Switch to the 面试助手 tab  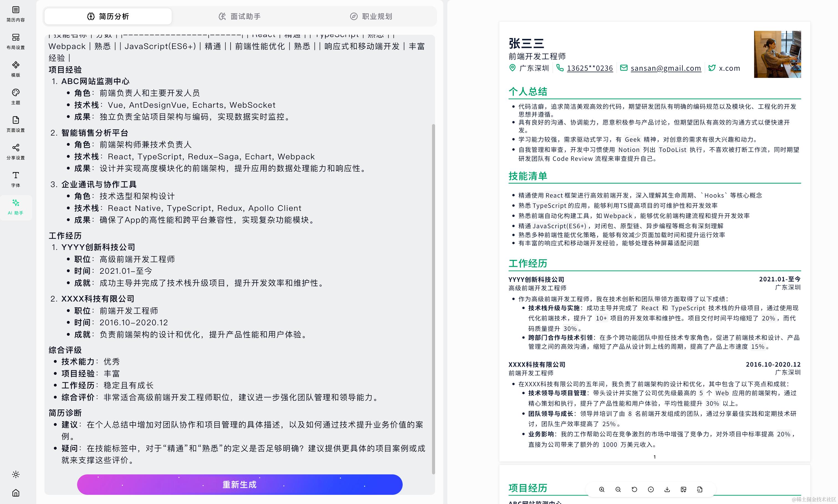[239, 16]
